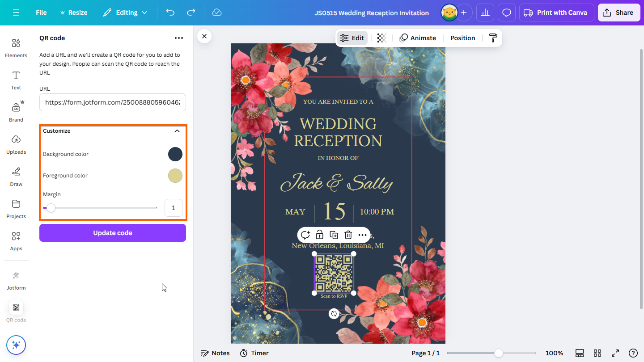Click the canvas vertical scrollbar
The image size is (644, 362).
[641, 179]
